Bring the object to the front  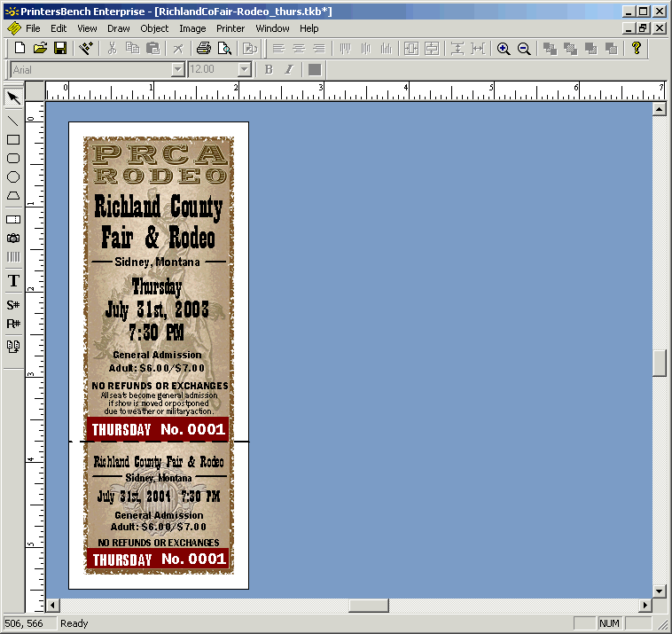click(550, 49)
